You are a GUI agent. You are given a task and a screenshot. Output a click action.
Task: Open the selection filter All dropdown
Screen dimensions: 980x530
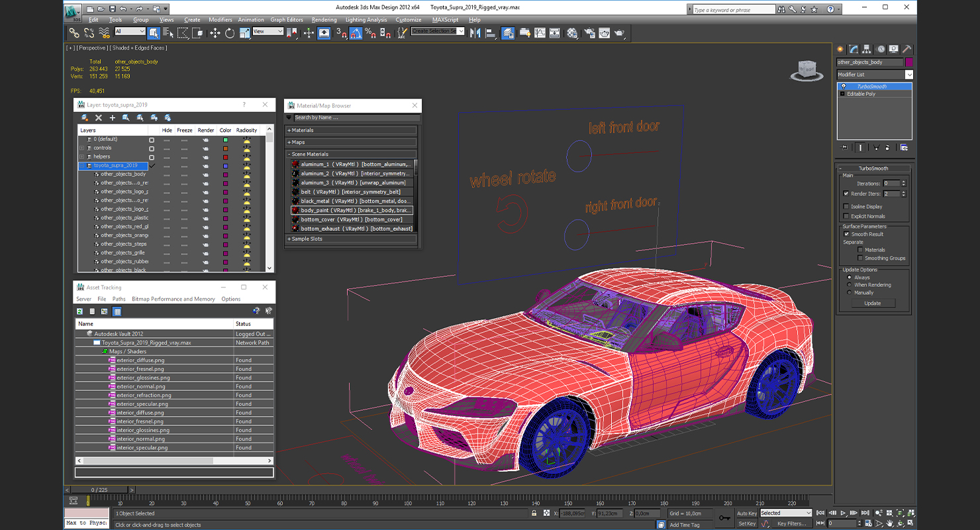[130, 31]
